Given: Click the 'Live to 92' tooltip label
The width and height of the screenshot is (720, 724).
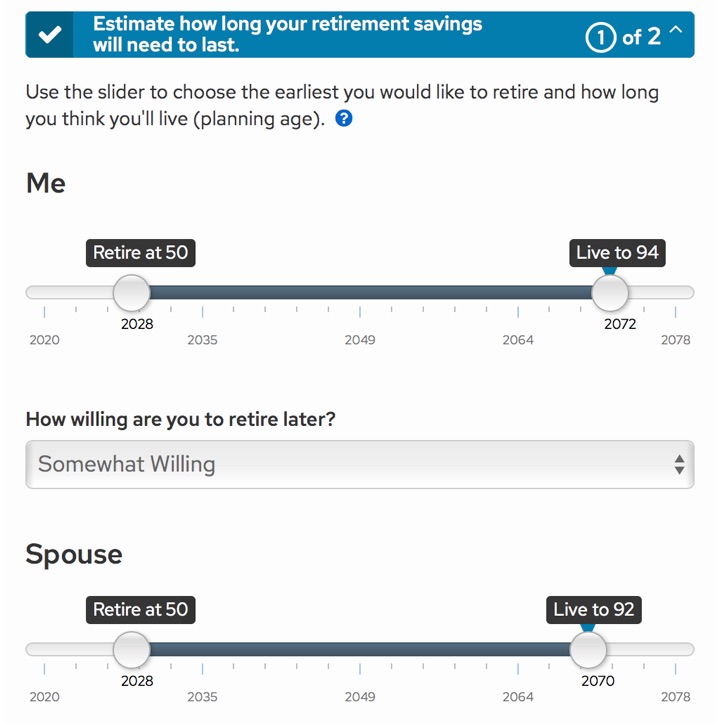Looking at the screenshot, I should [594, 610].
